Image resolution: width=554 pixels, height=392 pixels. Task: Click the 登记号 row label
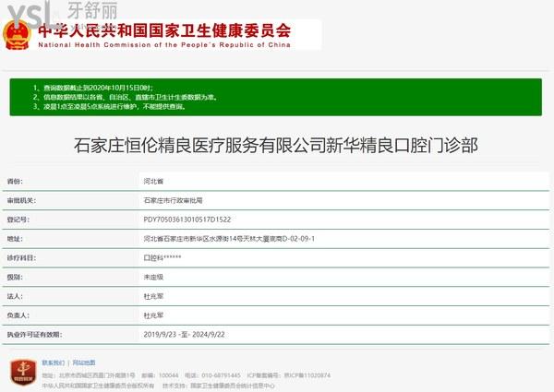click(x=18, y=220)
